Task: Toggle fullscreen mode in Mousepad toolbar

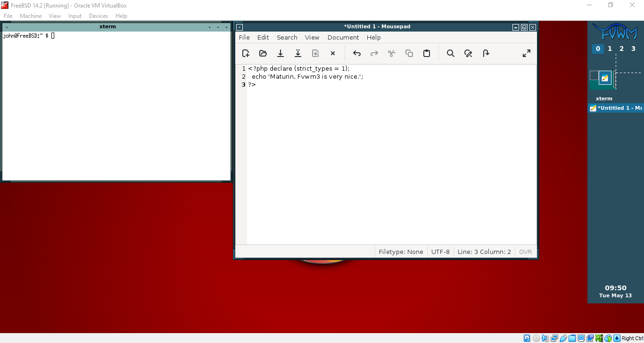Action: 527,54
